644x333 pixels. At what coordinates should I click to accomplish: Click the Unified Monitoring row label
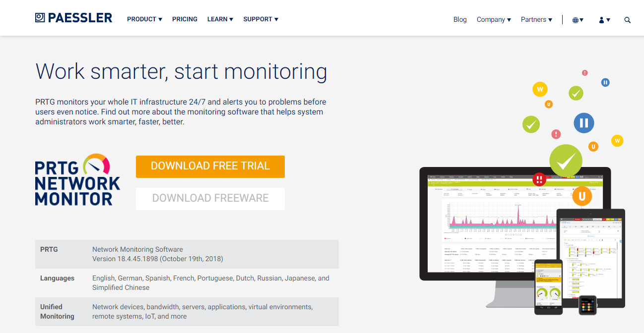pos(57,312)
